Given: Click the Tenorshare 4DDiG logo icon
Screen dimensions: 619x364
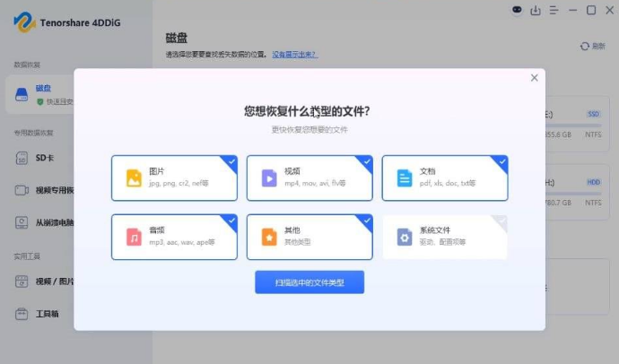Looking at the screenshot, I should (x=24, y=22).
